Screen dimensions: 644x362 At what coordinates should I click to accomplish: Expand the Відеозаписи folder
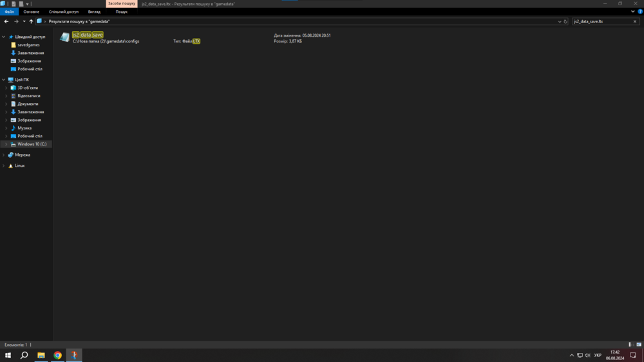pyautogui.click(x=6, y=96)
